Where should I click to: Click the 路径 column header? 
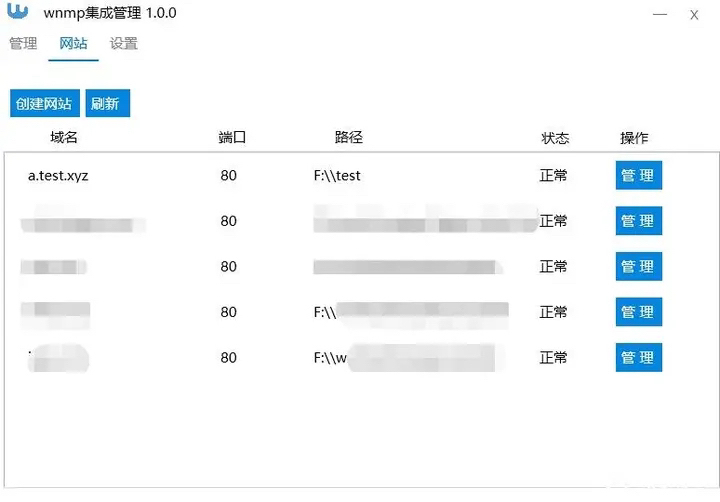pyautogui.click(x=349, y=137)
